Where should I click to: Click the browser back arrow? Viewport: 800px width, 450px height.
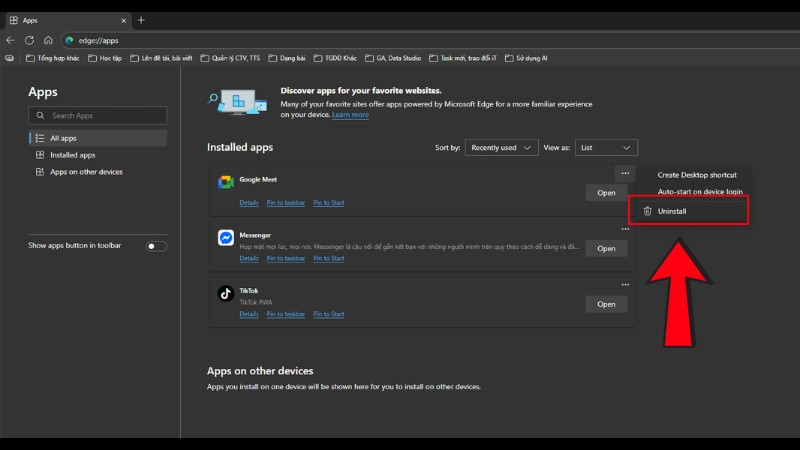coord(10,40)
